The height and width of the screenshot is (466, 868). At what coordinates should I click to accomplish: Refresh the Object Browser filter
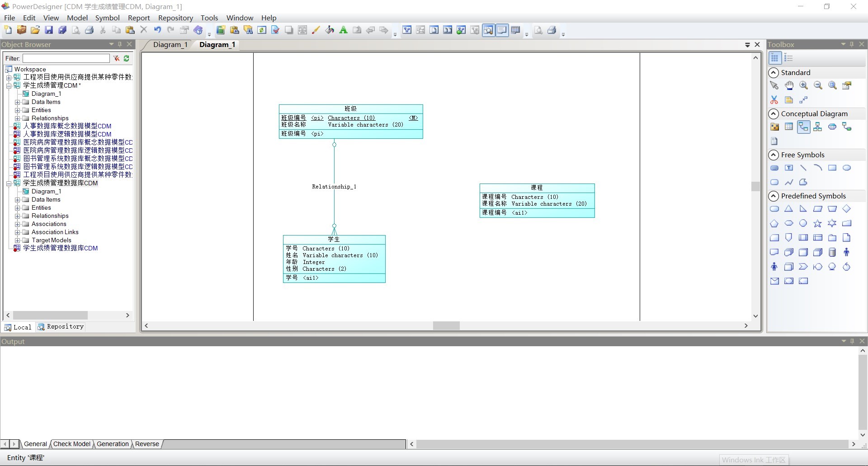tap(127, 58)
